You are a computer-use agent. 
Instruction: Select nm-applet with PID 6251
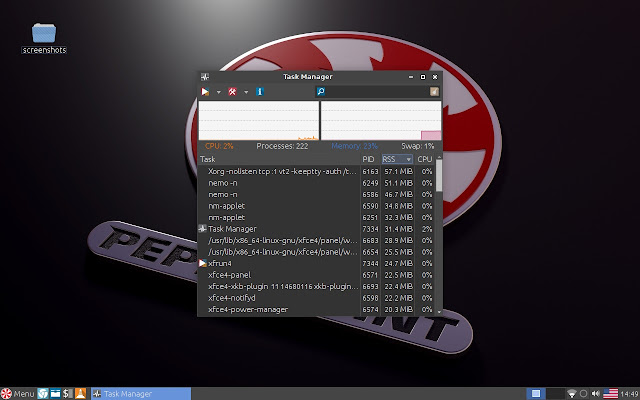pyautogui.click(x=317, y=218)
